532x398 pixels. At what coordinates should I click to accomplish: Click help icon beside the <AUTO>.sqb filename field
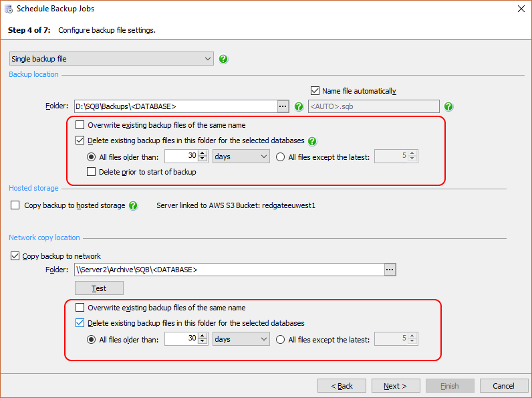pyautogui.click(x=448, y=106)
